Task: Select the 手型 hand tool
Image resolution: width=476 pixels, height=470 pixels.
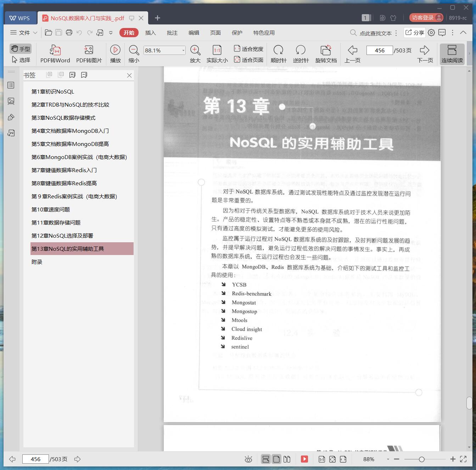Action: 21,49
